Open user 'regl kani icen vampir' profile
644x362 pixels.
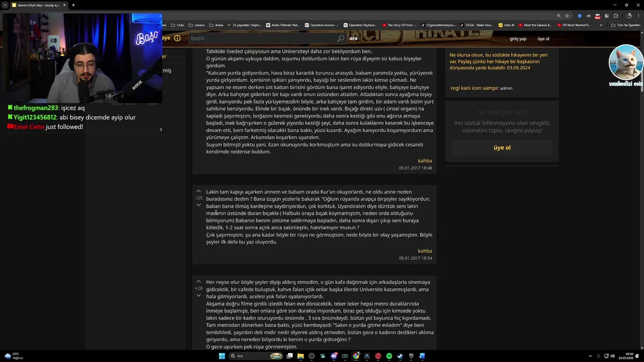click(474, 88)
